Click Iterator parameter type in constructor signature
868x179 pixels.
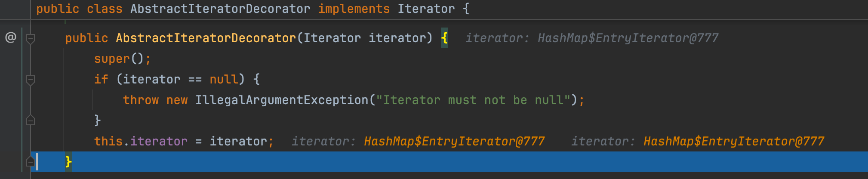[332, 38]
